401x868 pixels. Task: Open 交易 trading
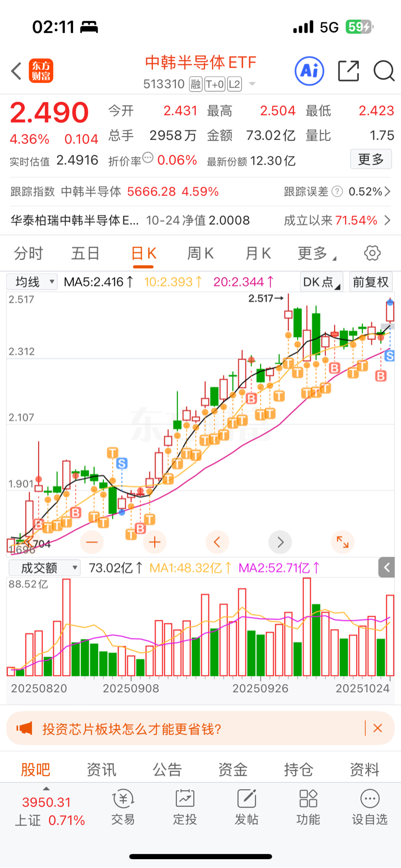[123, 807]
